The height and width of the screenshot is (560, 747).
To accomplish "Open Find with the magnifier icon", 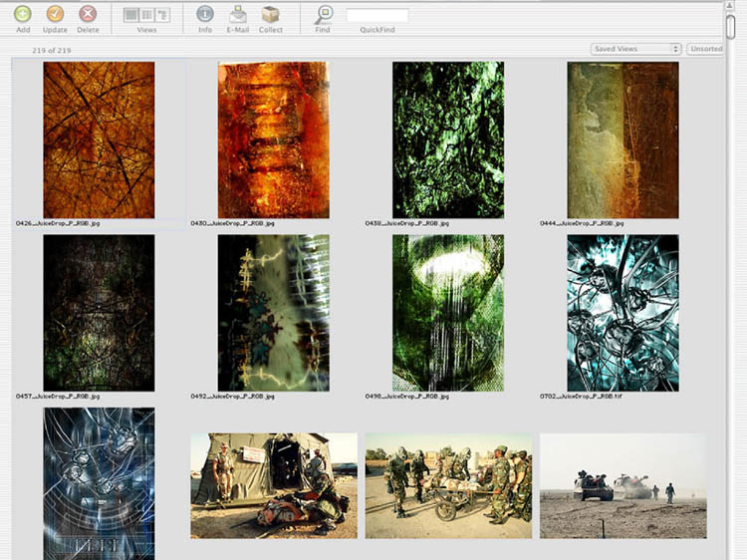I will point(323,14).
